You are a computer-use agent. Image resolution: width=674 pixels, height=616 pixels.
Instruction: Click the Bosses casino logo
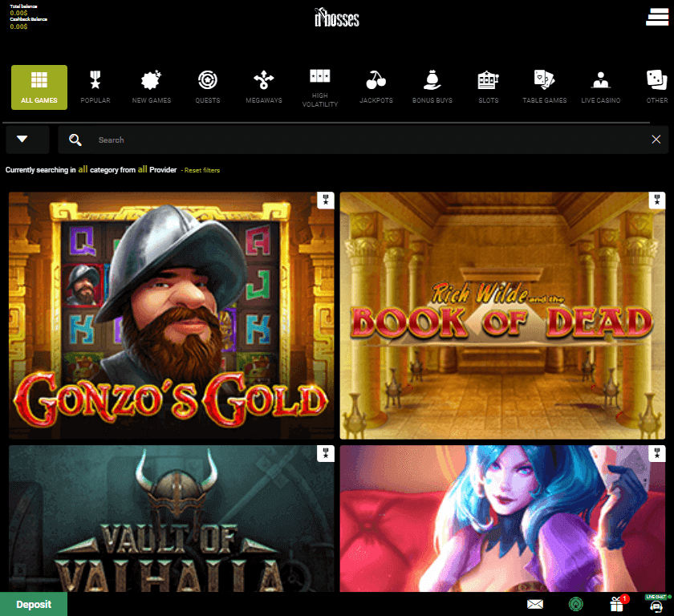[337, 18]
